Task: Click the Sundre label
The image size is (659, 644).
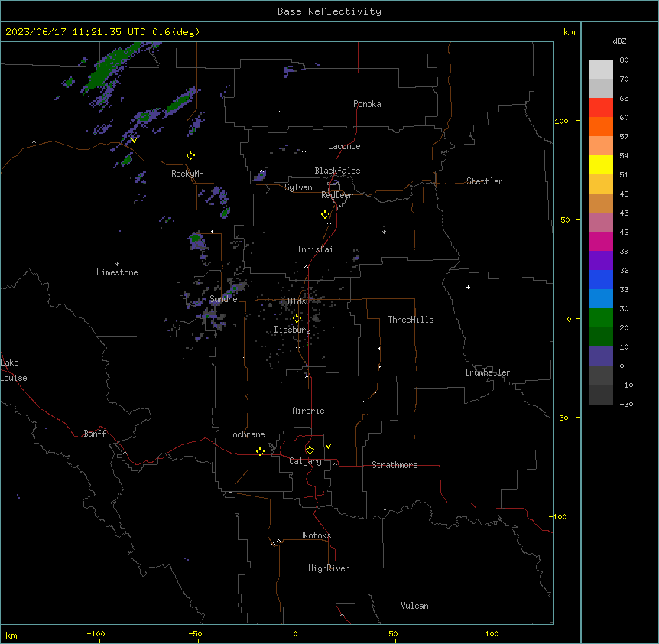Action: (223, 299)
